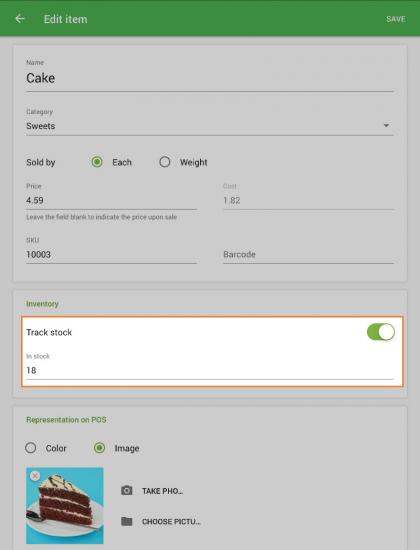The image size is (420, 550).
Task: Tap SAVE to save the item
Action: tap(396, 19)
